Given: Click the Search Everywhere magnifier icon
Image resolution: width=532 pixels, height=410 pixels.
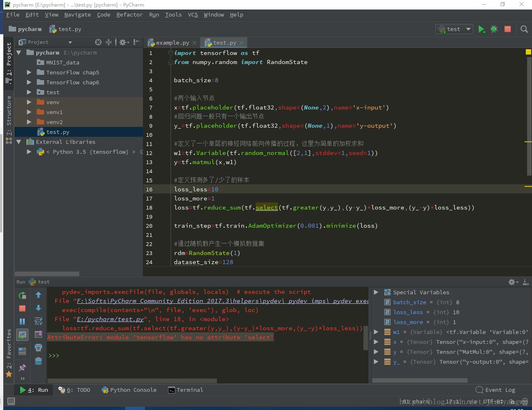Looking at the screenshot, I should point(524,29).
